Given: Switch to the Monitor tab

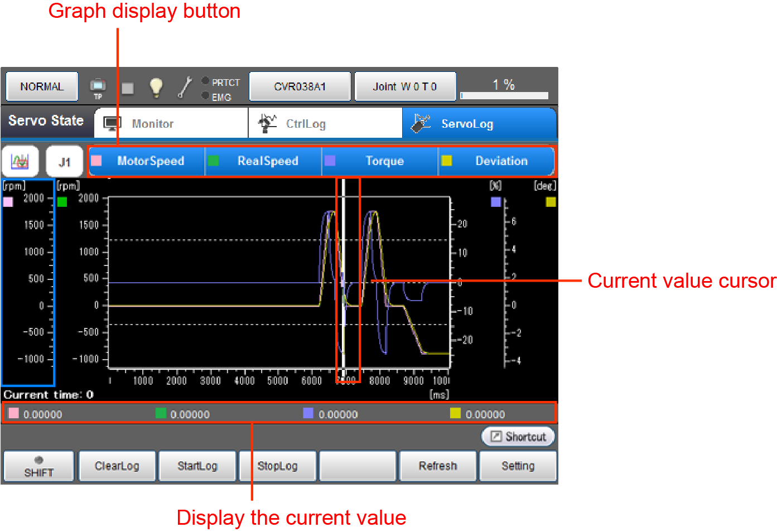Looking at the screenshot, I should pos(171,123).
